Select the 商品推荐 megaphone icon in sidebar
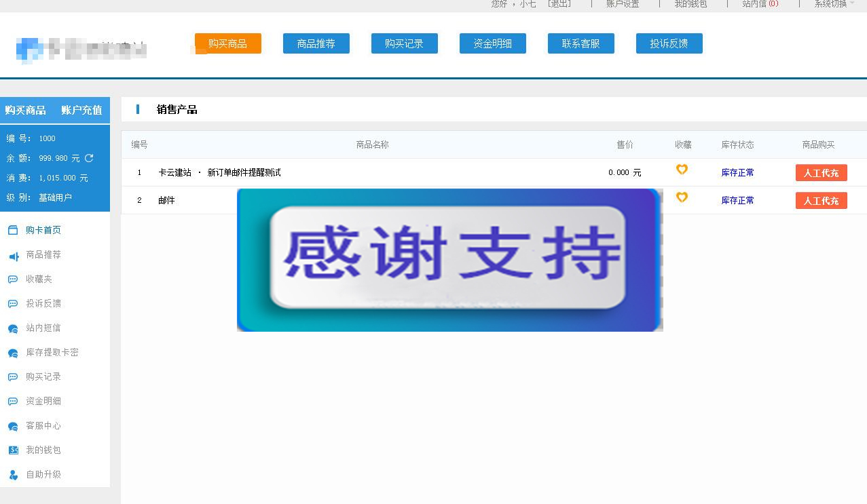Viewport: 867px width, 504px height. (x=12, y=254)
